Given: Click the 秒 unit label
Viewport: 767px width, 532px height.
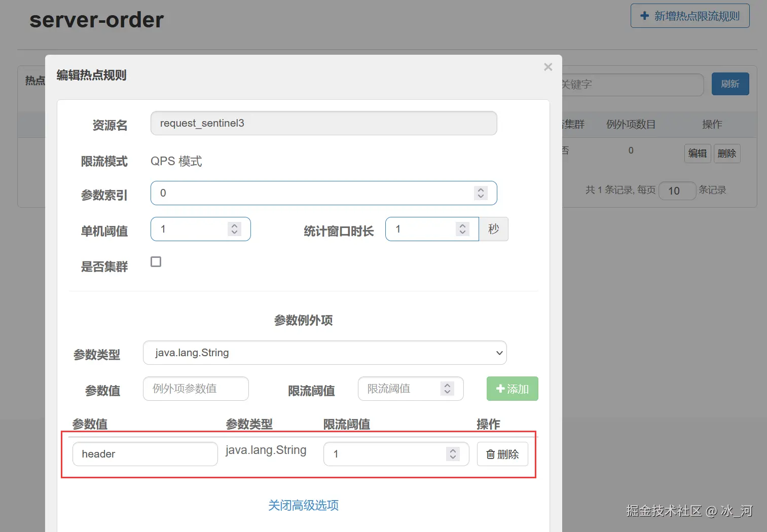Looking at the screenshot, I should [x=494, y=229].
